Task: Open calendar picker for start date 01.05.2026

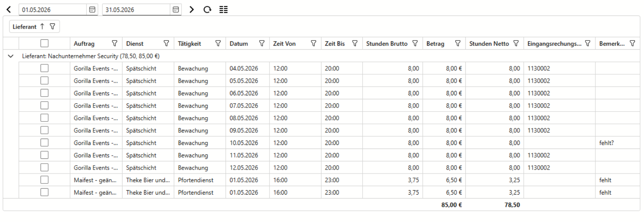Action: [92, 10]
